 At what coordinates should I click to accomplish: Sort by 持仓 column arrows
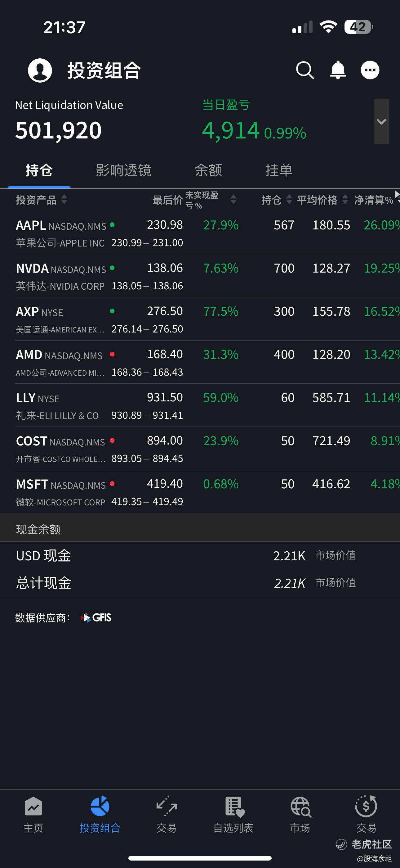pyautogui.click(x=289, y=200)
